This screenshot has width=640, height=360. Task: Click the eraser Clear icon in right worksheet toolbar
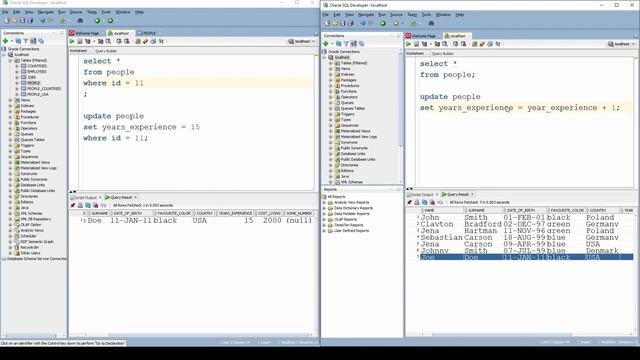click(482, 44)
